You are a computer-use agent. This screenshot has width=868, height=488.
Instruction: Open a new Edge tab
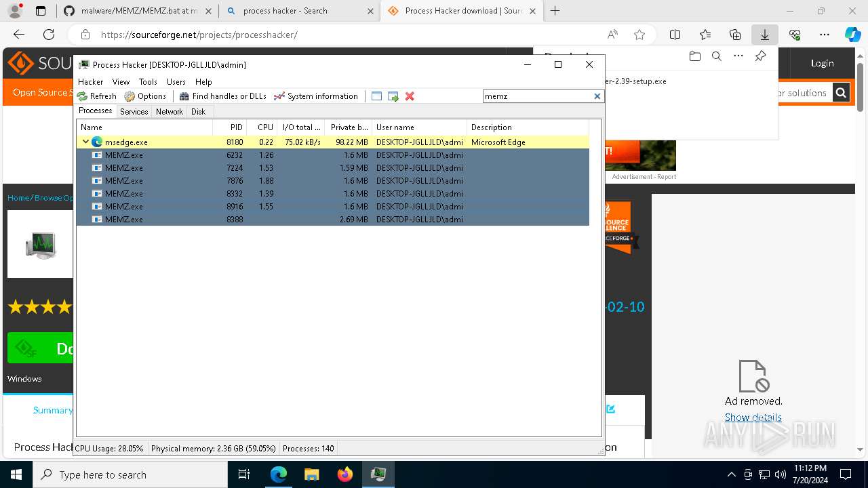point(555,11)
